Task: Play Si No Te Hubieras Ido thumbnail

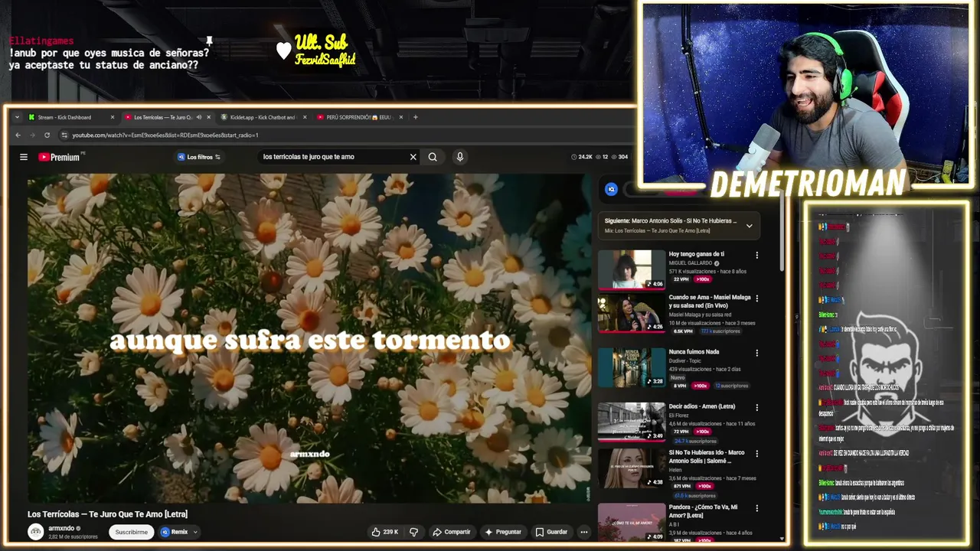Action: pyautogui.click(x=632, y=468)
